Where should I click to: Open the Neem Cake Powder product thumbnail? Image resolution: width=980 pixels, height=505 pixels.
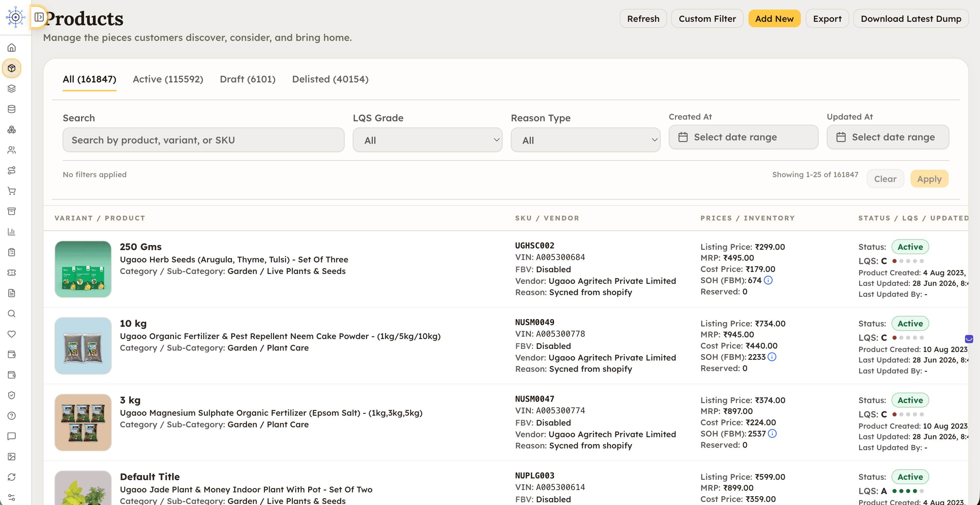tap(83, 346)
